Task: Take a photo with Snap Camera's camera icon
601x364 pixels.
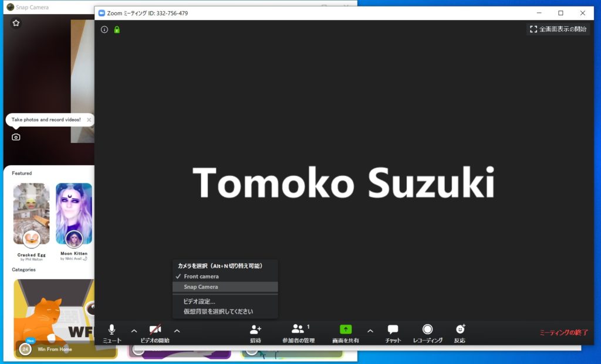Action: point(16,137)
